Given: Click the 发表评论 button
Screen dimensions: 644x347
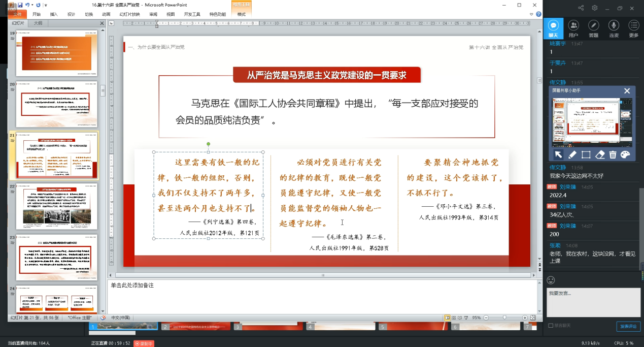Looking at the screenshot, I should pos(628,326).
